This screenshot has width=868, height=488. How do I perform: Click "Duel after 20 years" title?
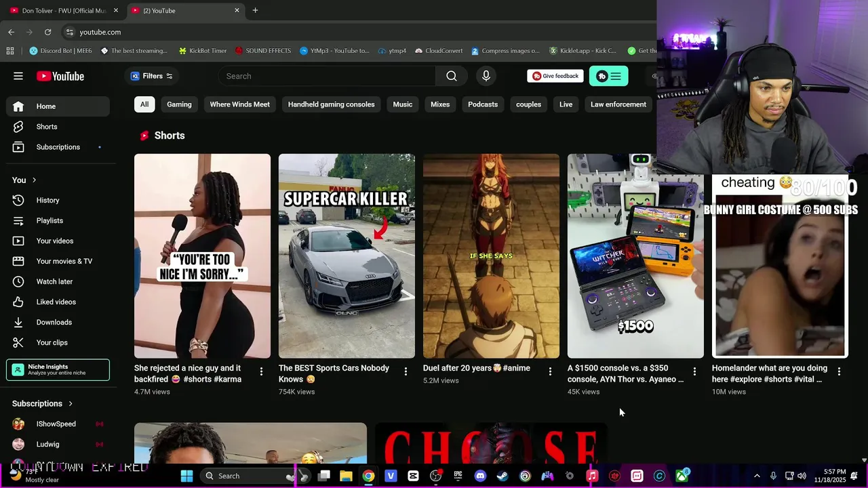tap(477, 368)
